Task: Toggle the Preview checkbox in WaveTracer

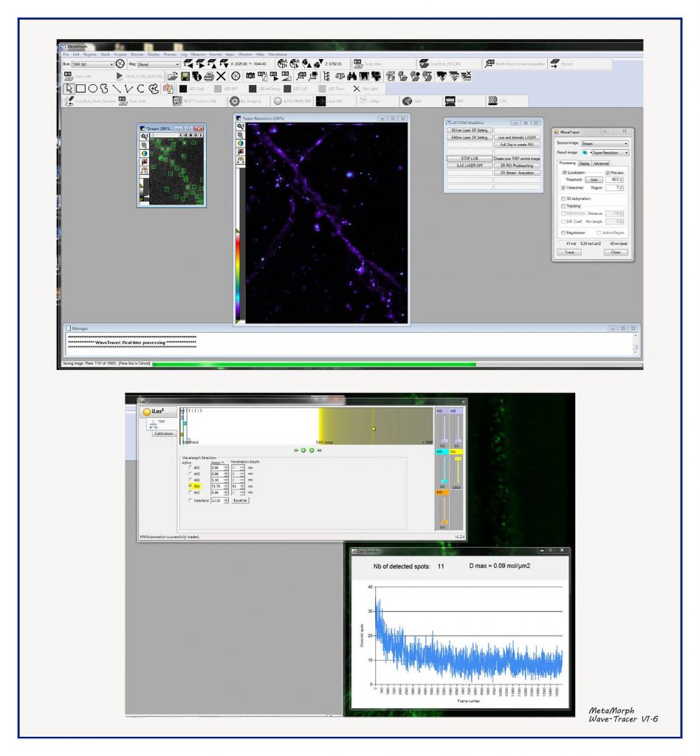Action: pos(608,173)
